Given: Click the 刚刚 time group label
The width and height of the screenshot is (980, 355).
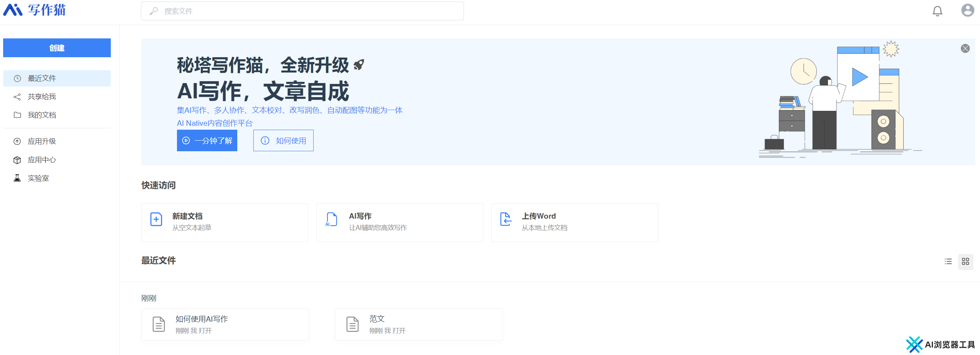Looking at the screenshot, I should [149, 298].
